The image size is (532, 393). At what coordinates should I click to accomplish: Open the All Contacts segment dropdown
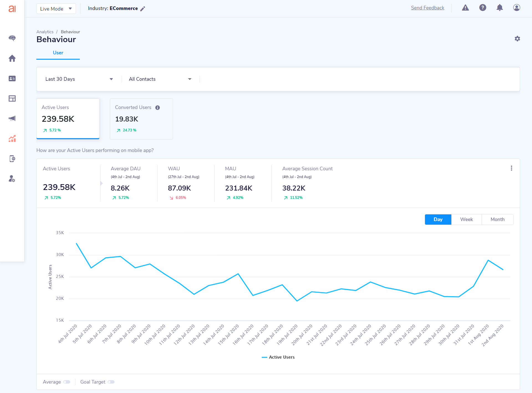(160, 79)
